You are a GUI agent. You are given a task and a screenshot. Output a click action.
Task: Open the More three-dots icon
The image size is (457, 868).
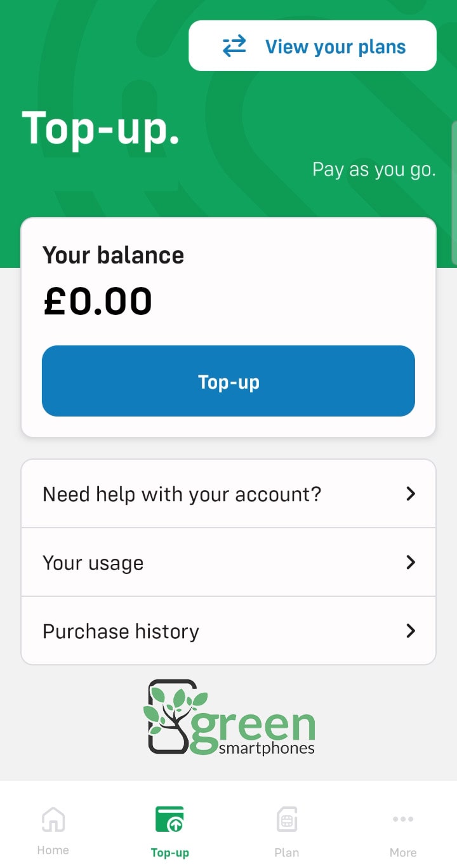click(403, 819)
